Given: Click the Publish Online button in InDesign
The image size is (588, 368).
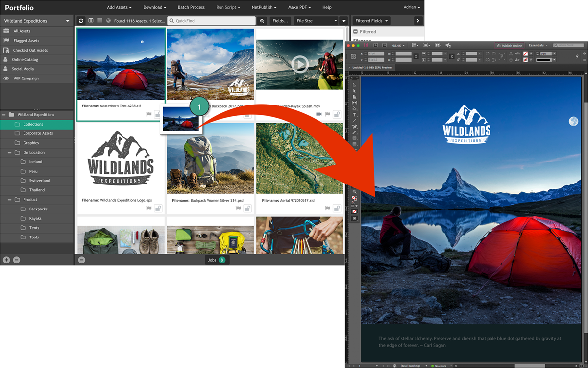Looking at the screenshot, I should click(x=510, y=45).
